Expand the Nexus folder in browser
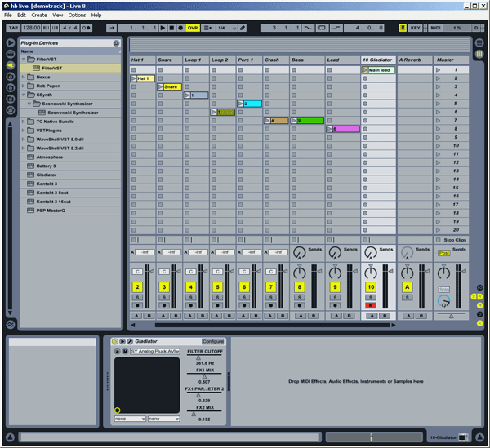 pos(23,77)
